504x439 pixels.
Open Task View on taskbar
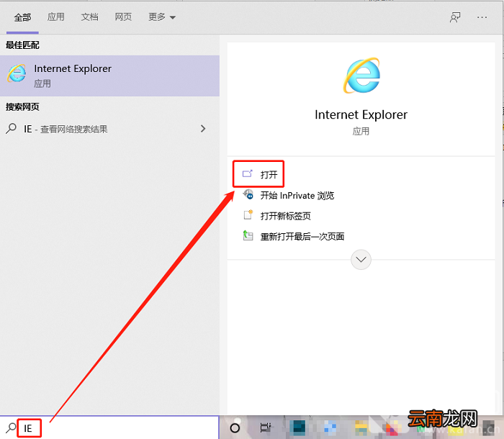(x=265, y=427)
